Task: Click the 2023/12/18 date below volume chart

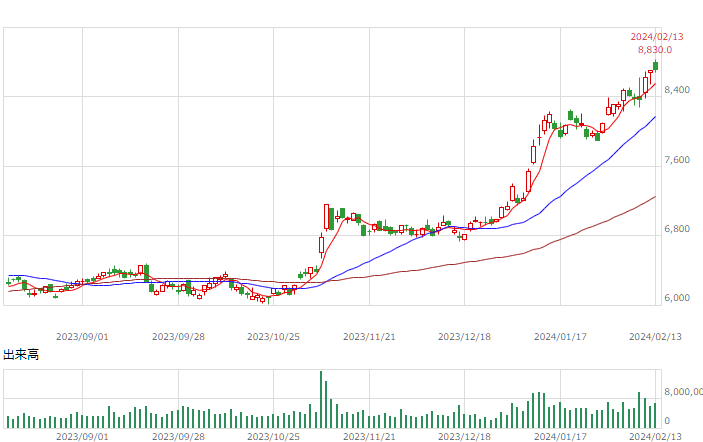Action: (x=464, y=437)
